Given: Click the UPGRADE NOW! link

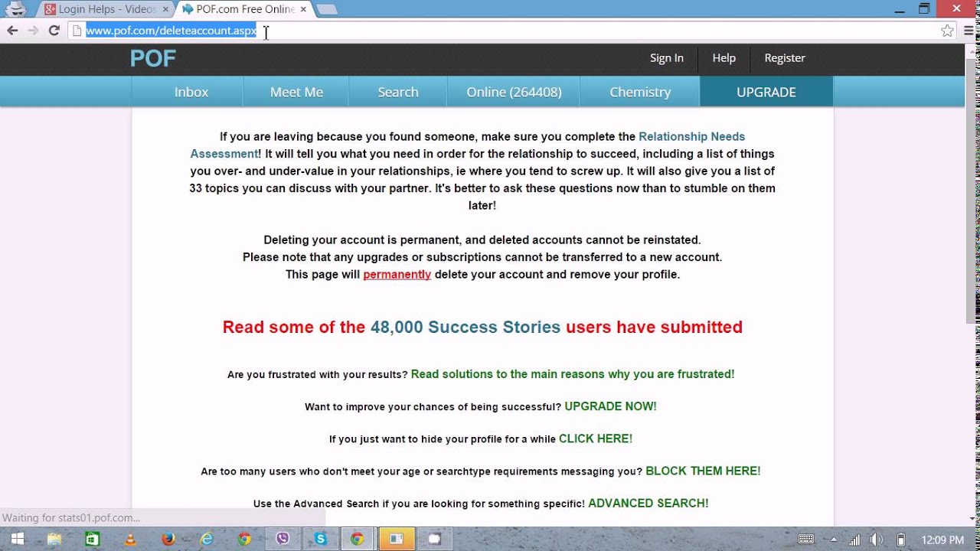Looking at the screenshot, I should 610,406.
